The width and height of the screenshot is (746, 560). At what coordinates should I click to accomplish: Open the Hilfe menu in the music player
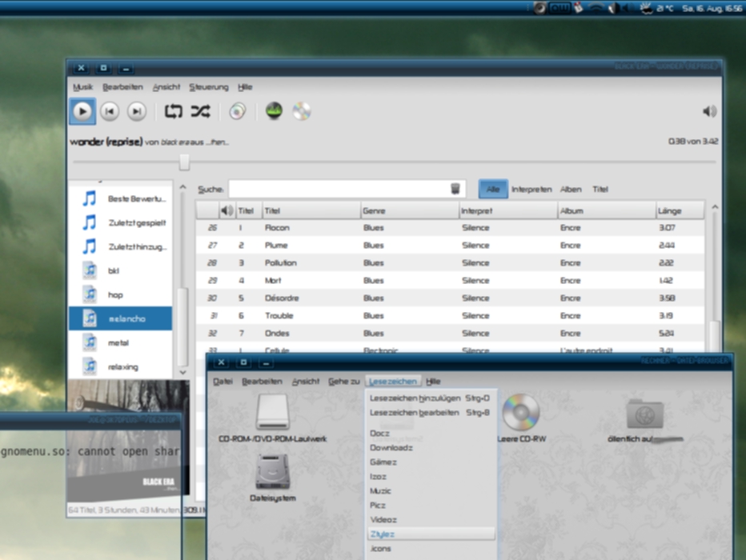[245, 87]
